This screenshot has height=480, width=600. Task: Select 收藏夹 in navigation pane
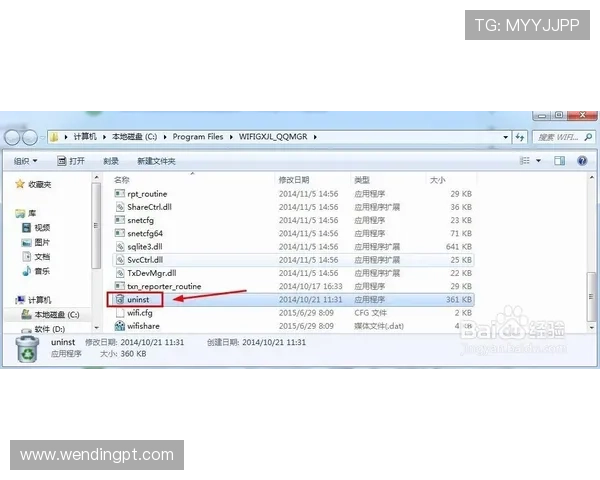point(33,184)
